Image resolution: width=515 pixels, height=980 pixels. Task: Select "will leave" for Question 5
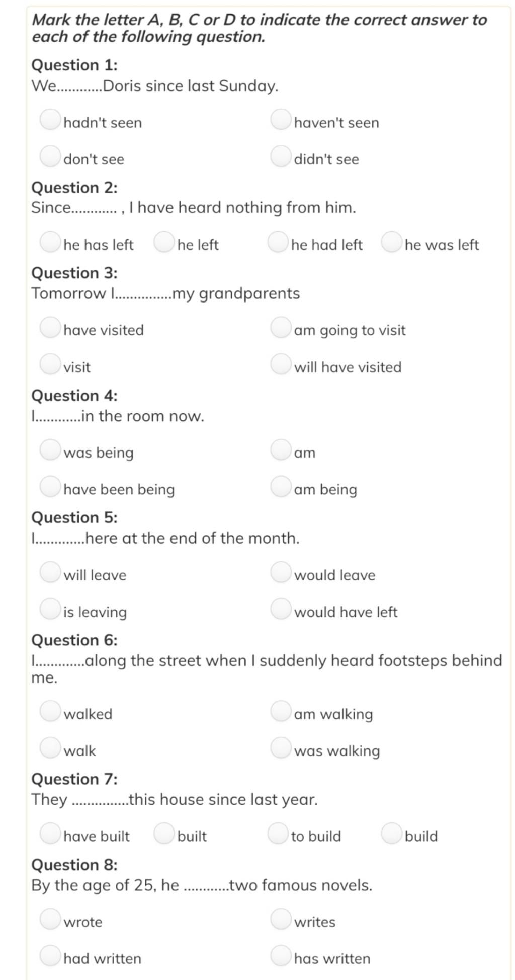pyautogui.click(x=50, y=572)
